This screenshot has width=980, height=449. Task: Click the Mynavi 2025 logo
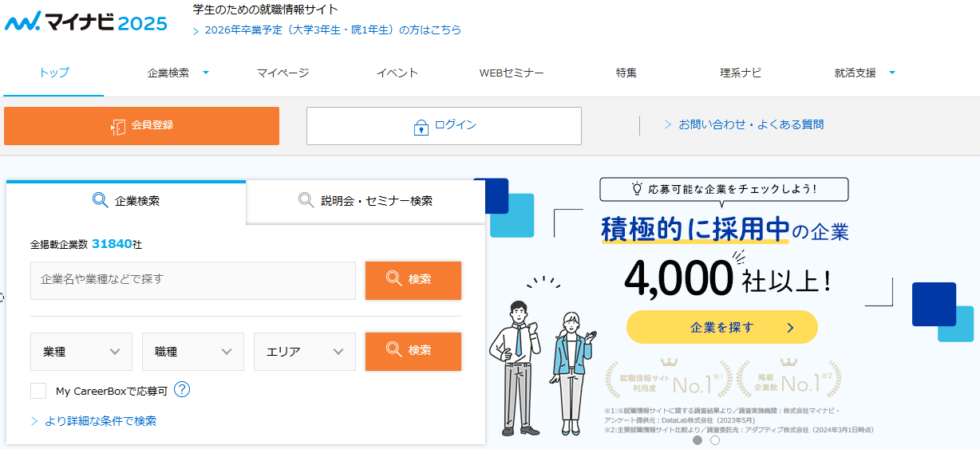pos(86,22)
